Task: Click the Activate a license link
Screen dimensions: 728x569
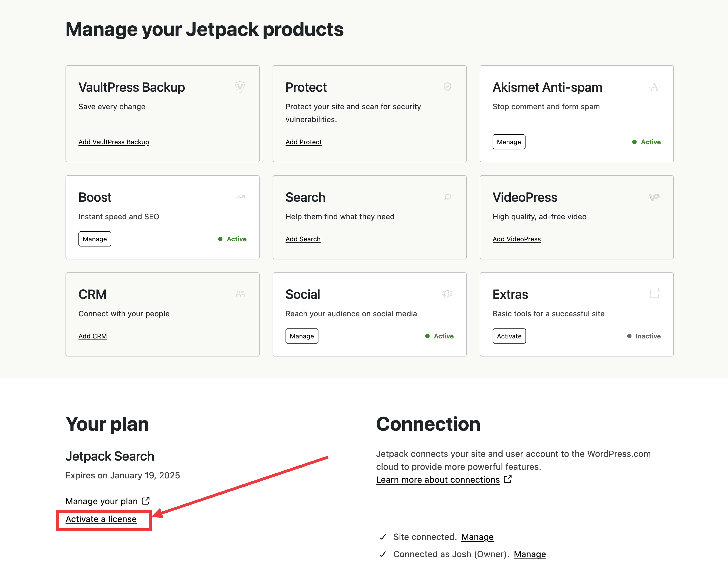Action: click(x=101, y=519)
